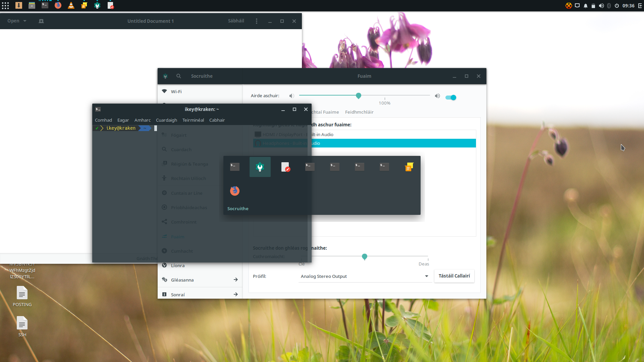Click the low-volume speaker icon beside Airde aschuir

tap(292, 96)
